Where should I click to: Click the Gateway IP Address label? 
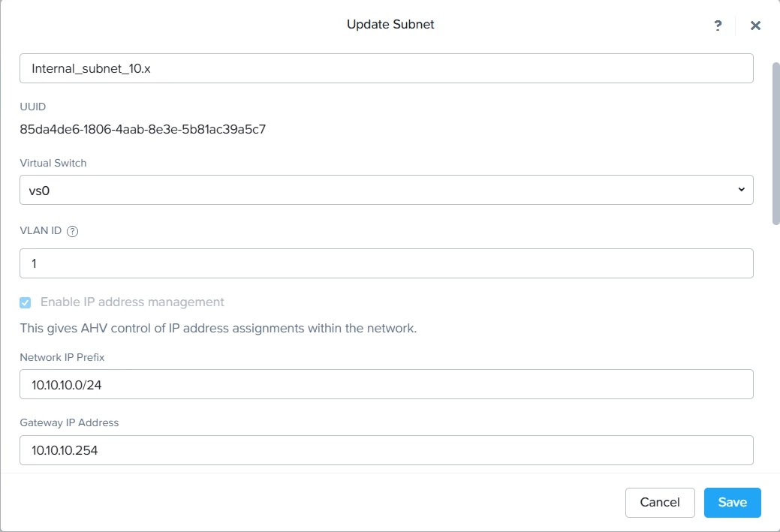(x=69, y=422)
